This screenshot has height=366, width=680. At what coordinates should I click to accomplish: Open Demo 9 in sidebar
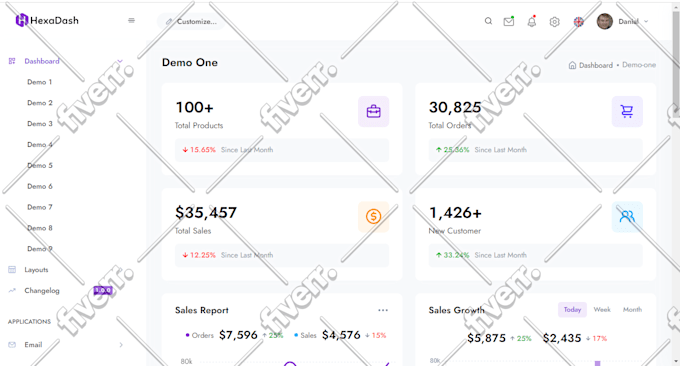(39, 248)
